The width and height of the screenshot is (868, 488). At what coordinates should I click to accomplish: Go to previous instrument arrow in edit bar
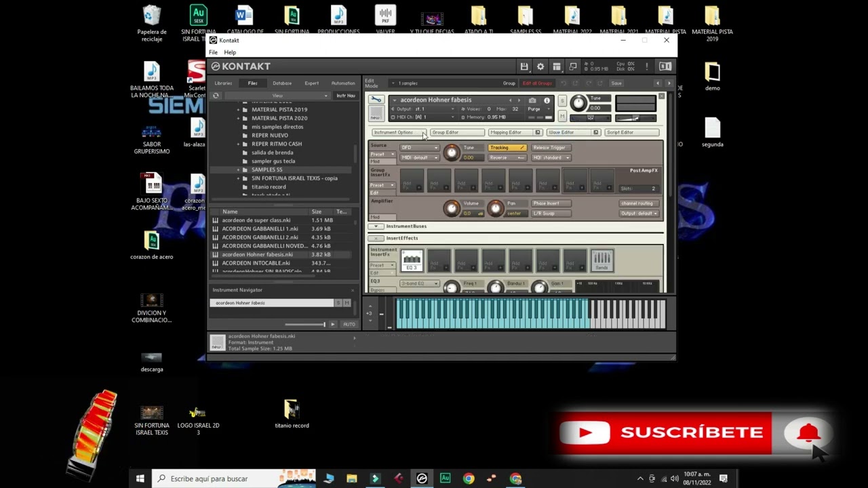pyautogui.click(x=657, y=83)
